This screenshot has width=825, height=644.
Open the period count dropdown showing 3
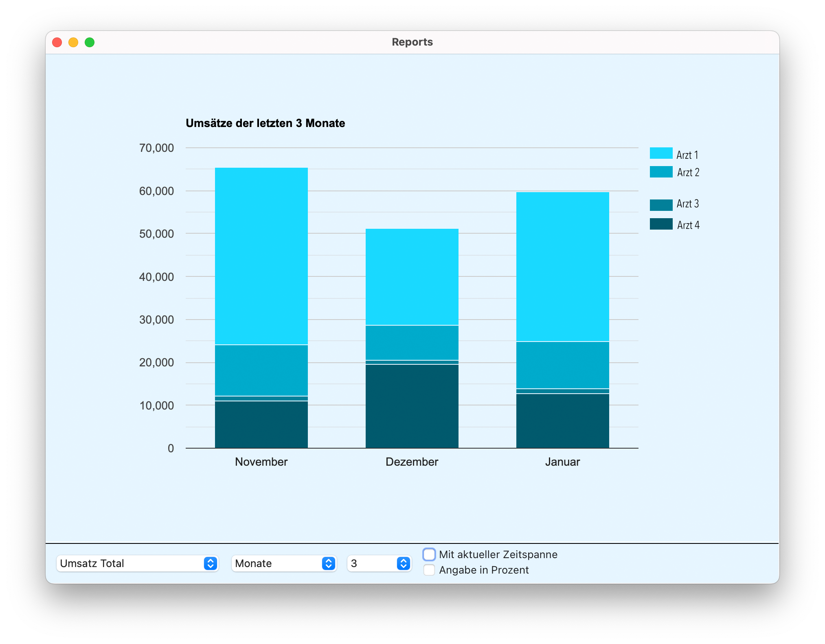tap(371, 563)
